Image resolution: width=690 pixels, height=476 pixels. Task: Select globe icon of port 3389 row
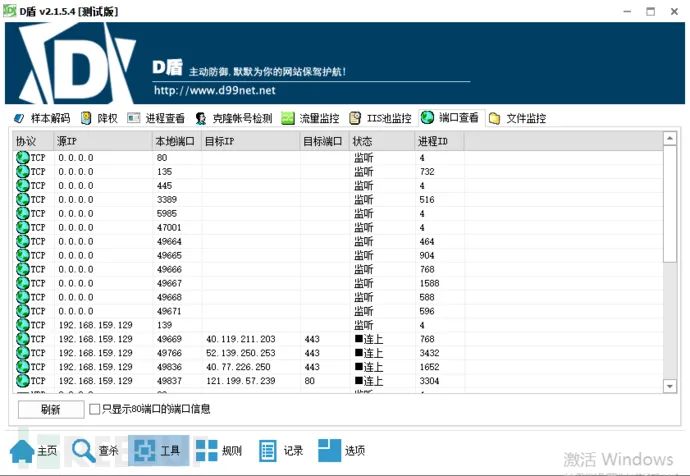(22, 200)
